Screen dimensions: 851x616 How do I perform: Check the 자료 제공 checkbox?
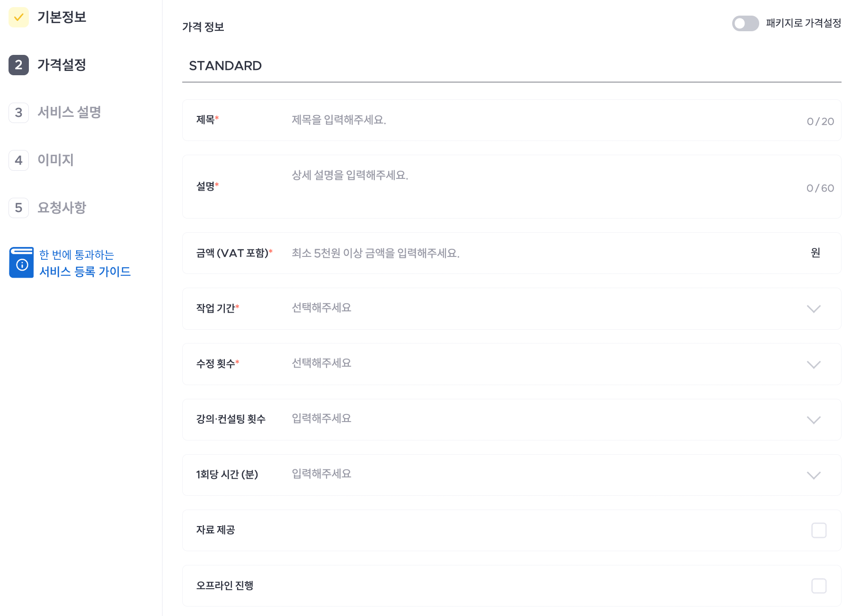[x=819, y=530]
